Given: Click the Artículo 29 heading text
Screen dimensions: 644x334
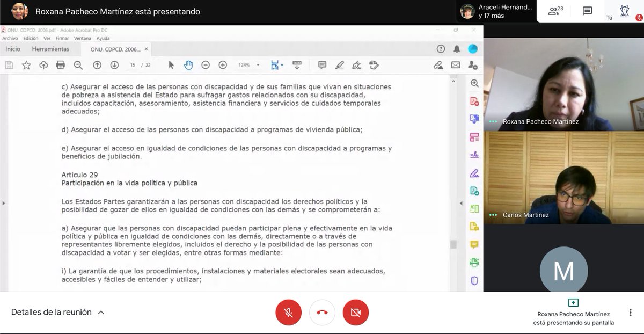Looking at the screenshot, I should pos(80,175).
